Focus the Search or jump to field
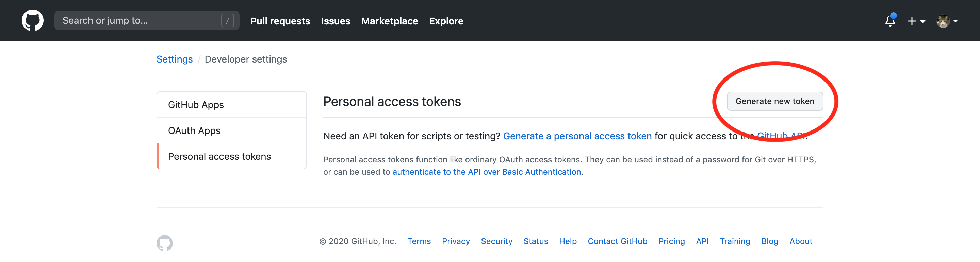This screenshot has height=262, width=980. (x=146, y=20)
